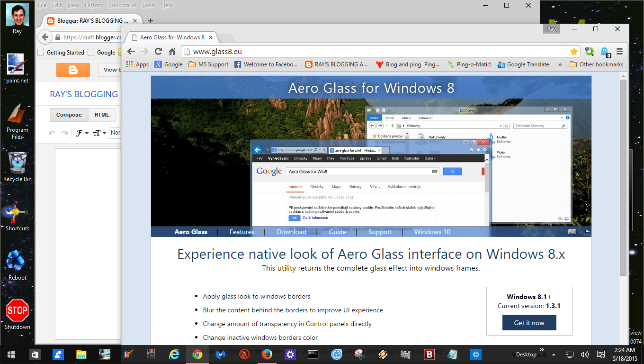This screenshot has height=364, width=644.
Task: Open the Apps shortcut in the bookmarks bar
Action: coord(137,64)
